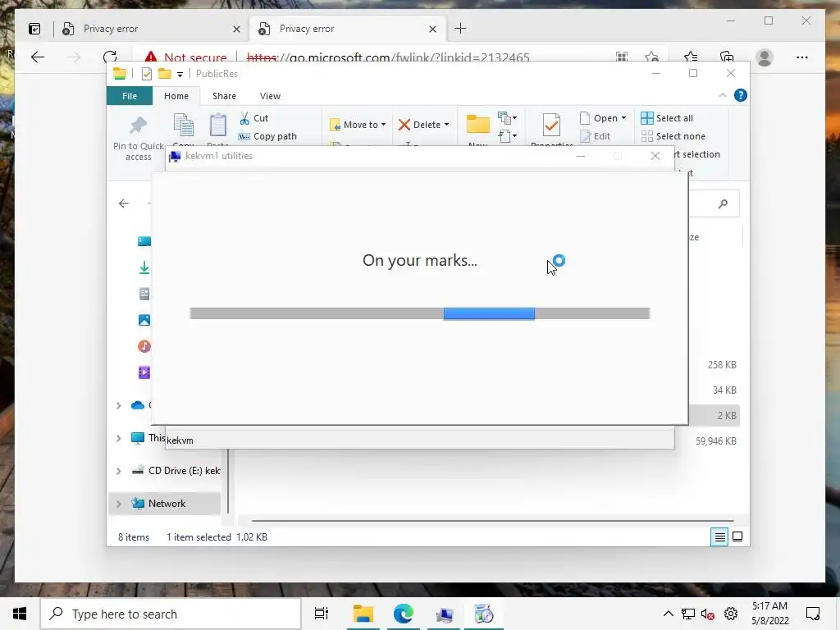840x630 pixels.
Task: Click the taskbar search box
Action: coord(171,614)
